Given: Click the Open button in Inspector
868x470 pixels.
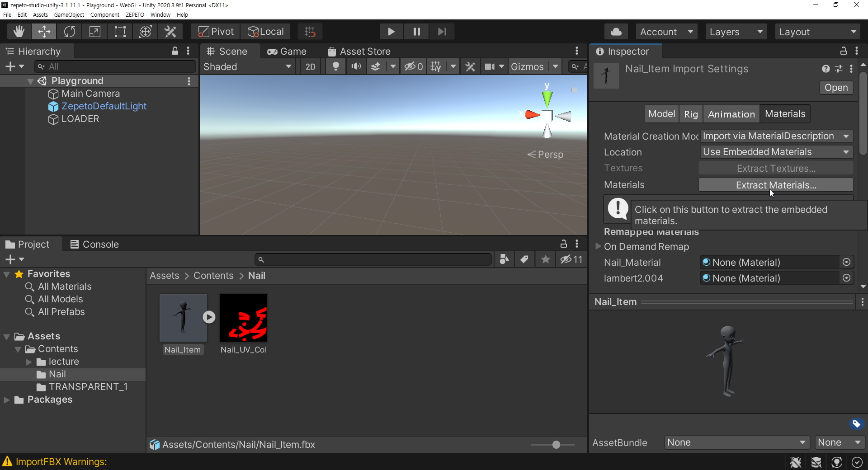Looking at the screenshot, I should 836,88.
